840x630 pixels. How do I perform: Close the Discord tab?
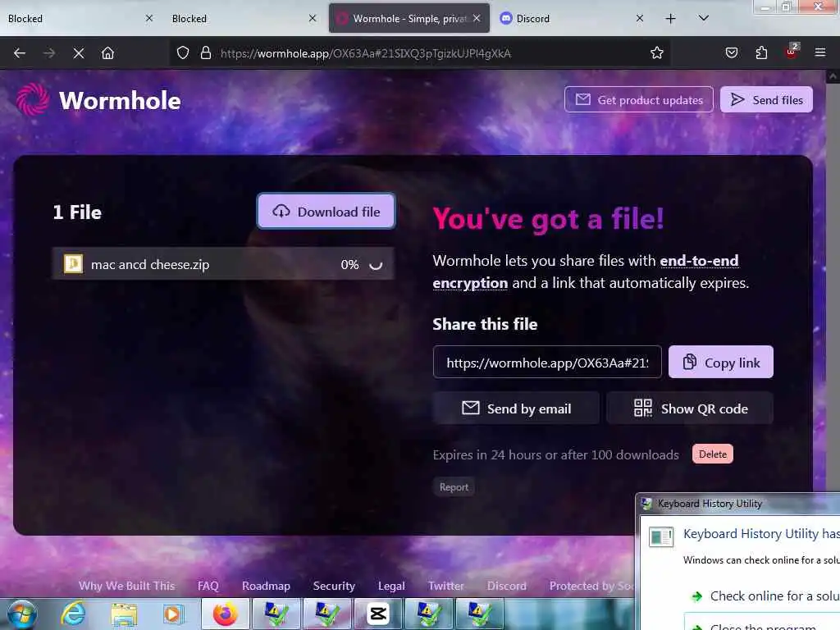[640, 18]
